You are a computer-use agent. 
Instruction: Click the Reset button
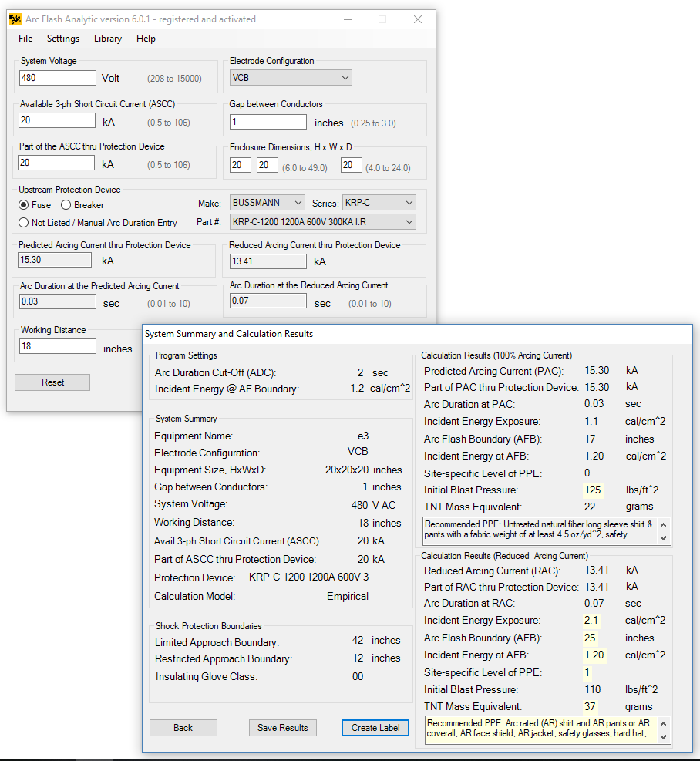pos(52,382)
